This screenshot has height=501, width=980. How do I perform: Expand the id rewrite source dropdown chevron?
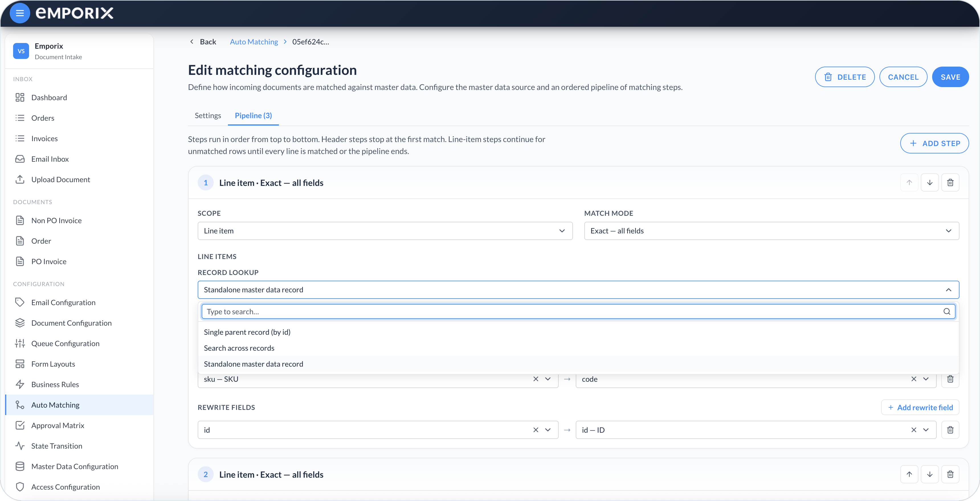tap(548, 430)
